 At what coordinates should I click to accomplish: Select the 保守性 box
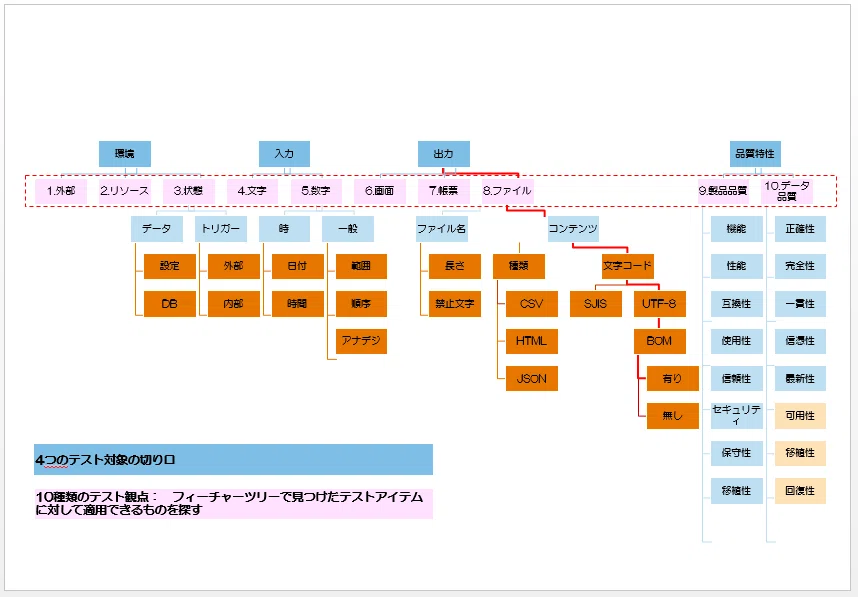click(737, 453)
